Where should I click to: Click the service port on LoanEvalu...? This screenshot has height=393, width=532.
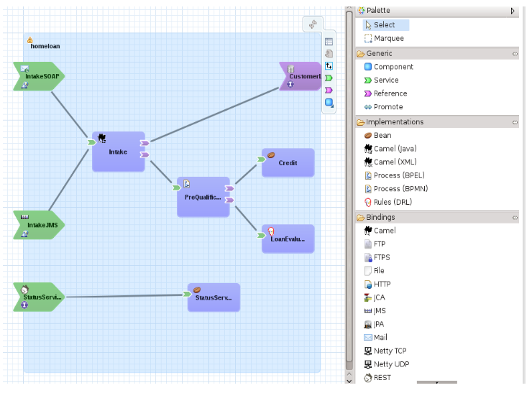click(x=261, y=236)
